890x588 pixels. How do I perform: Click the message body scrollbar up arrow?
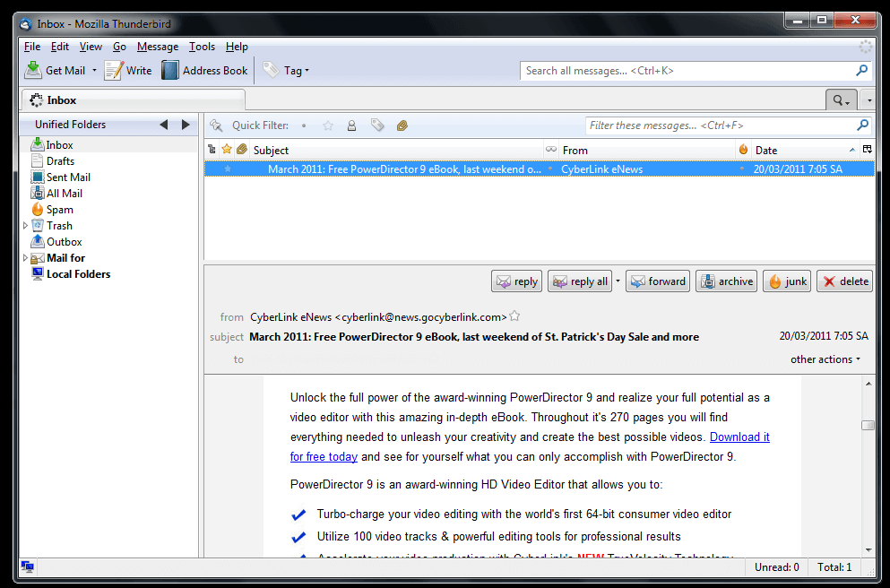click(x=868, y=385)
